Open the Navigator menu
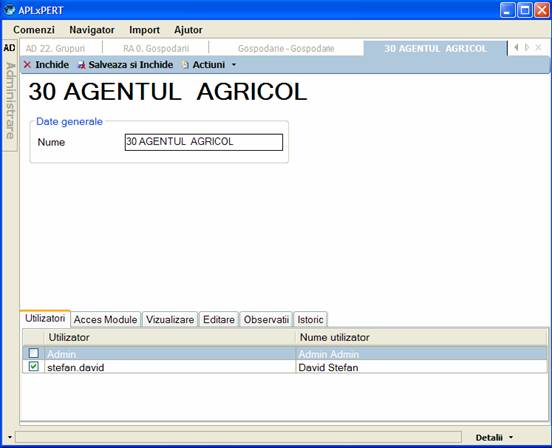 (x=92, y=30)
